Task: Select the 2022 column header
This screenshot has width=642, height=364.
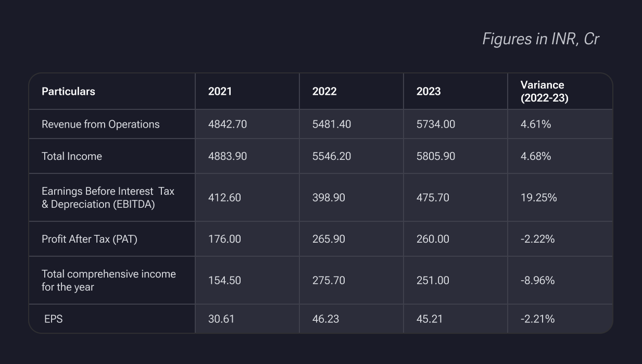Action: pos(324,92)
